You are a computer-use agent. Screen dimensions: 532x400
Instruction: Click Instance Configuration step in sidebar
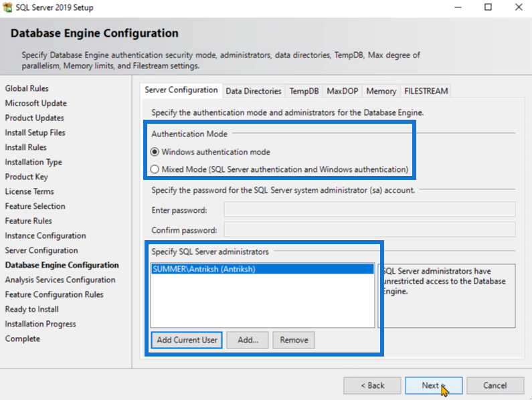45,235
